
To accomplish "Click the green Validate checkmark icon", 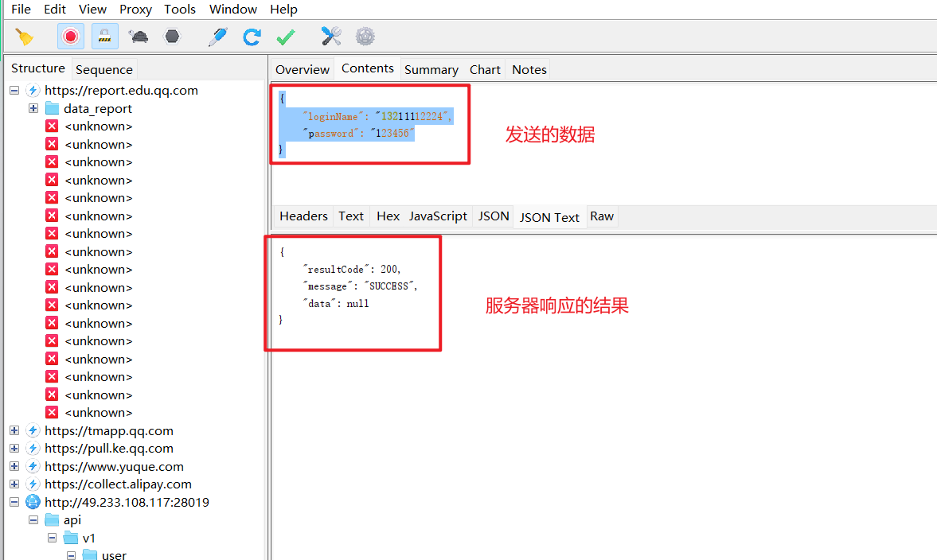I will pos(286,37).
